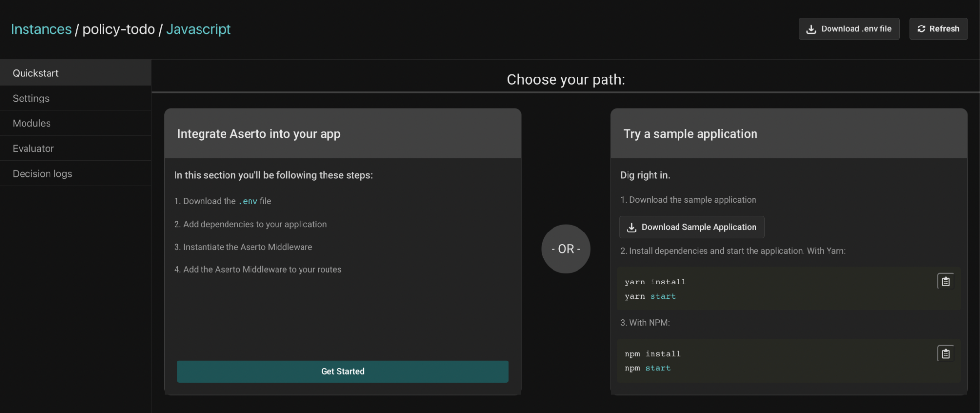Open the Instances breadcrumb link
This screenshot has width=980, height=413.
point(41,29)
